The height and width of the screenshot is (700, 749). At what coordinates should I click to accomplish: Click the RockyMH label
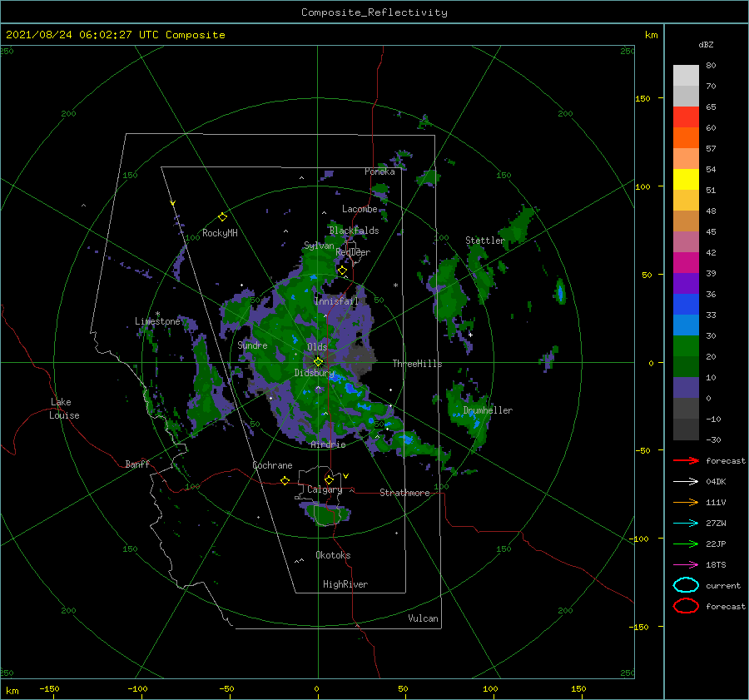[220, 233]
